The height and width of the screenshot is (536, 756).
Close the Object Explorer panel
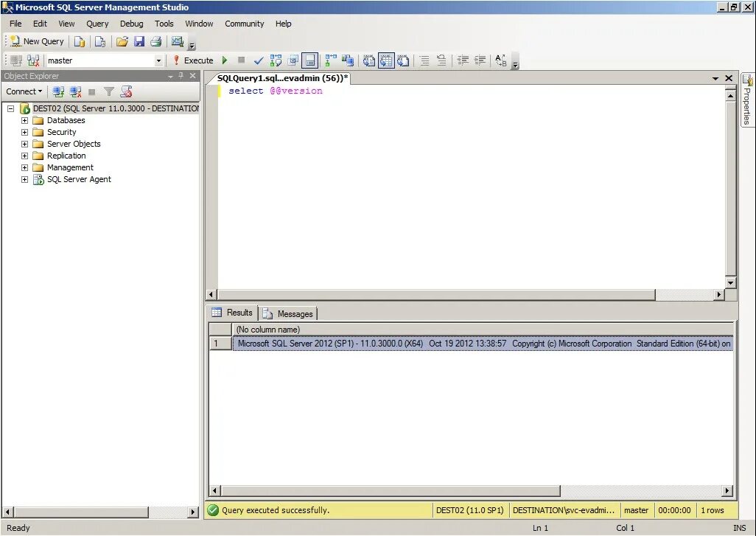coord(192,76)
